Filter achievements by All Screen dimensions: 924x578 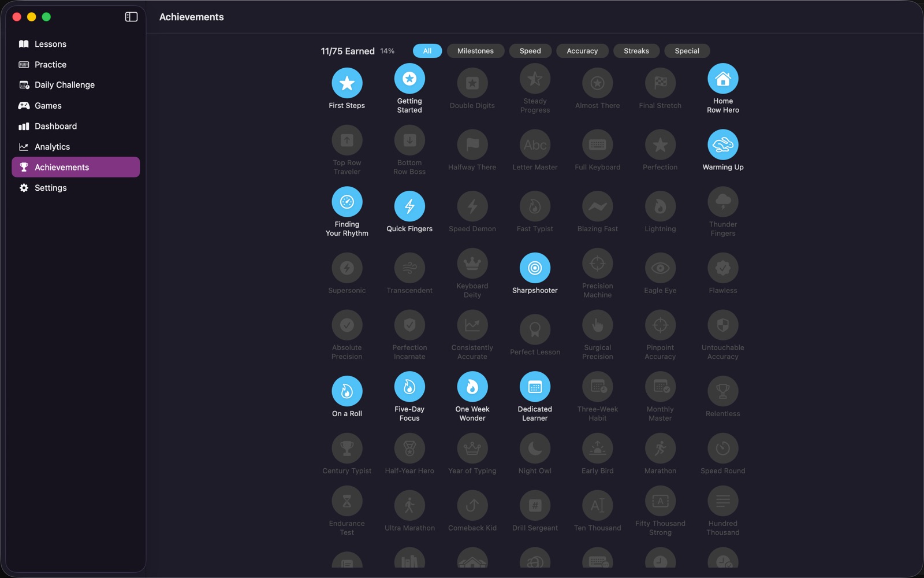coord(427,51)
